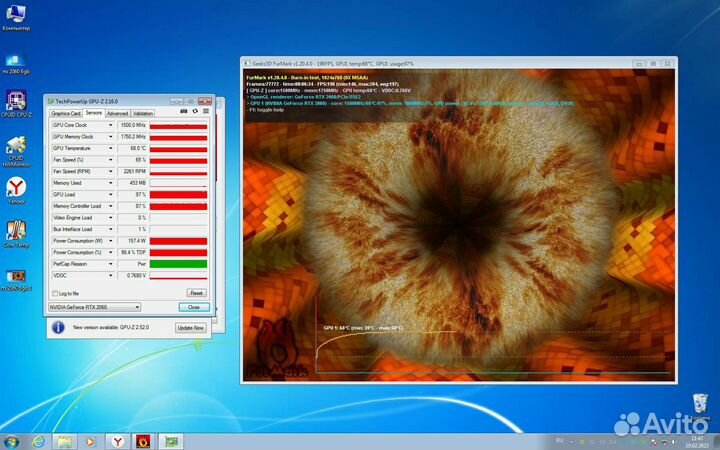Launch the CPUID CPU-Z desktop shortcut
This screenshot has width=720, height=450.
(x=16, y=103)
